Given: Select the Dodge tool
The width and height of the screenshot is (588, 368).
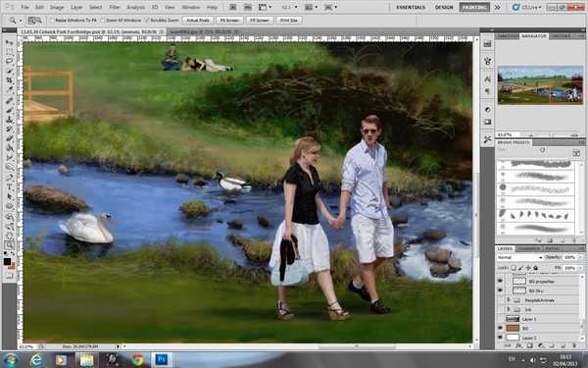Looking at the screenshot, I should click(x=9, y=167).
